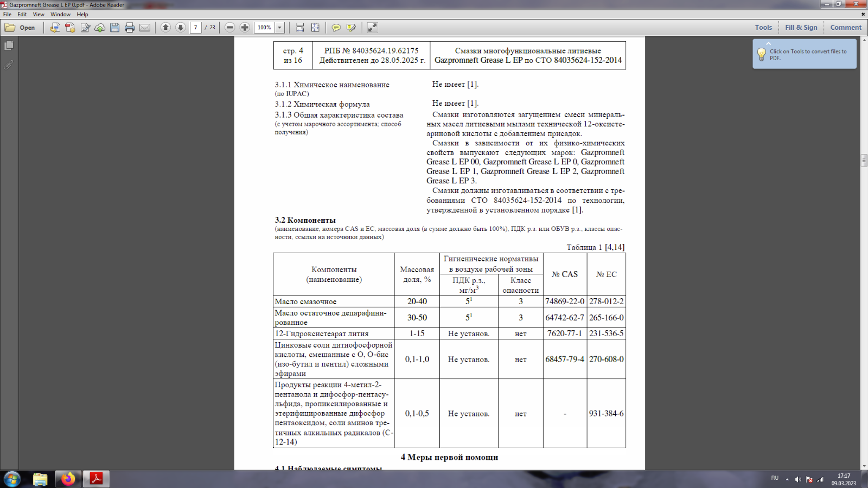868x488 pixels.
Task: Go to previous page with up arrow
Action: point(166,28)
